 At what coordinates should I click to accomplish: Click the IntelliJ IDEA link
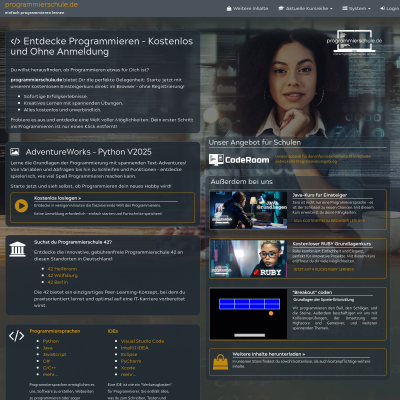pos(135,348)
